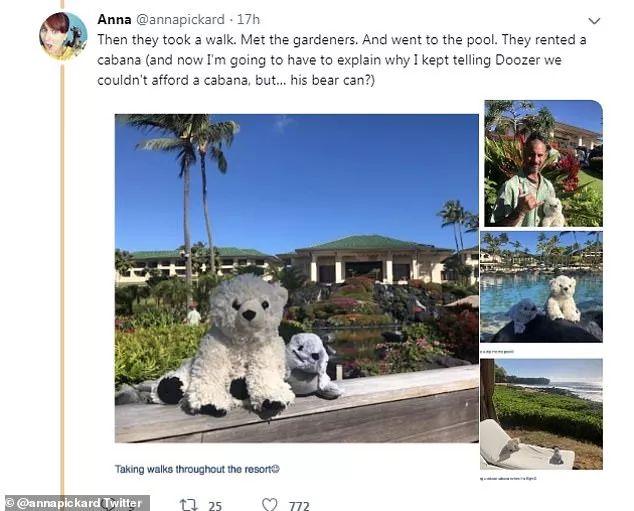The height and width of the screenshot is (511, 634).
Task: Open the 772 likes count
Action: click(299, 506)
